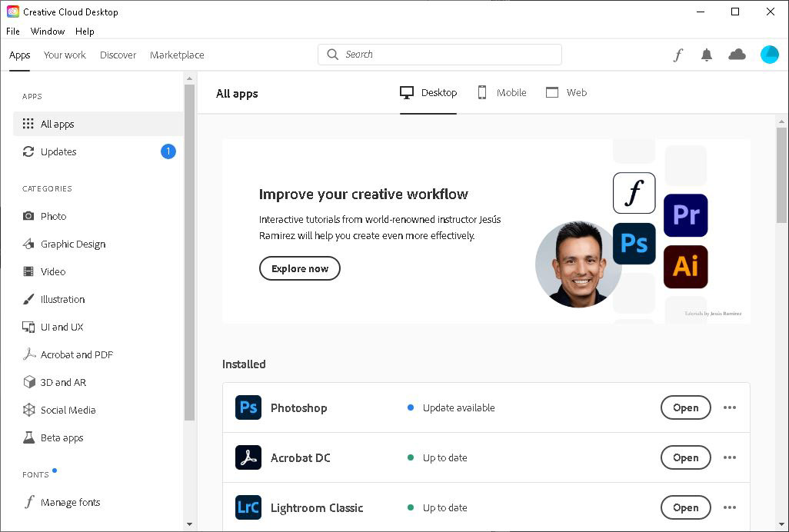Click the Acrobat DC Up to date status
Screen dimensions: 789x532
[438, 457]
